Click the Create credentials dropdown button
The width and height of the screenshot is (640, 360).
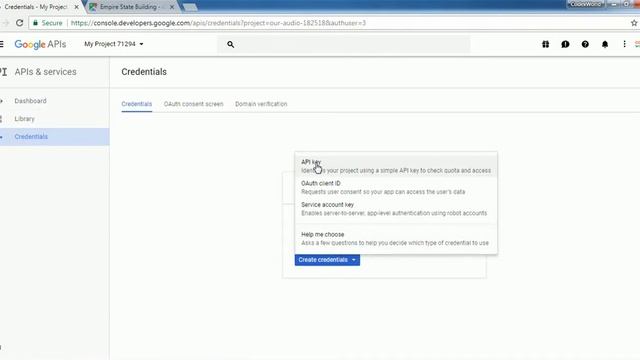[x=327, y=260]
